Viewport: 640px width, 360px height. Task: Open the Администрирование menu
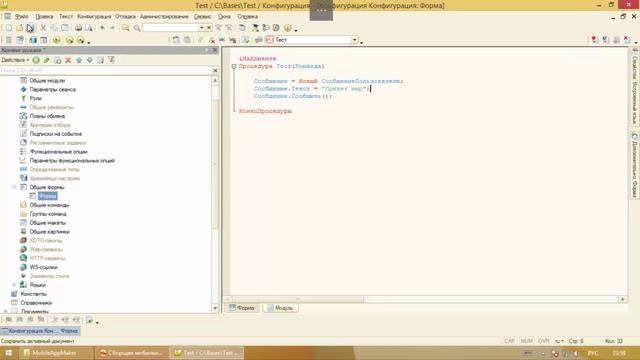(164, 16)
